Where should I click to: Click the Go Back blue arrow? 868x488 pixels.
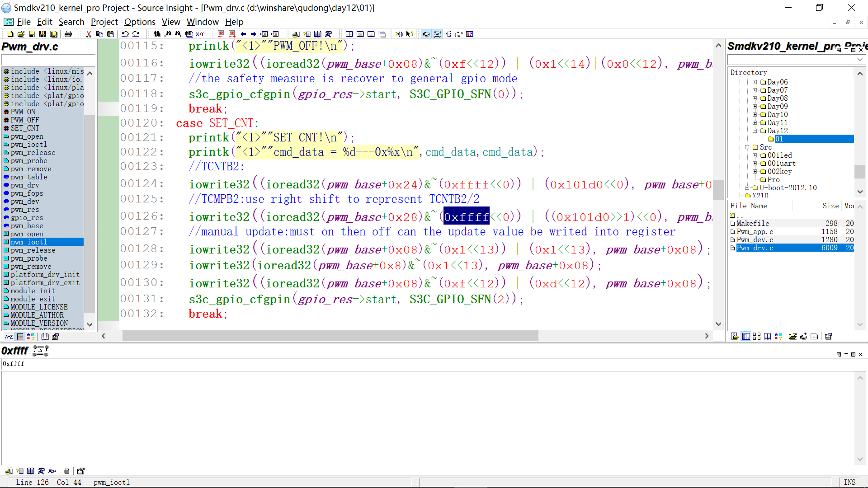pos(243,34)
